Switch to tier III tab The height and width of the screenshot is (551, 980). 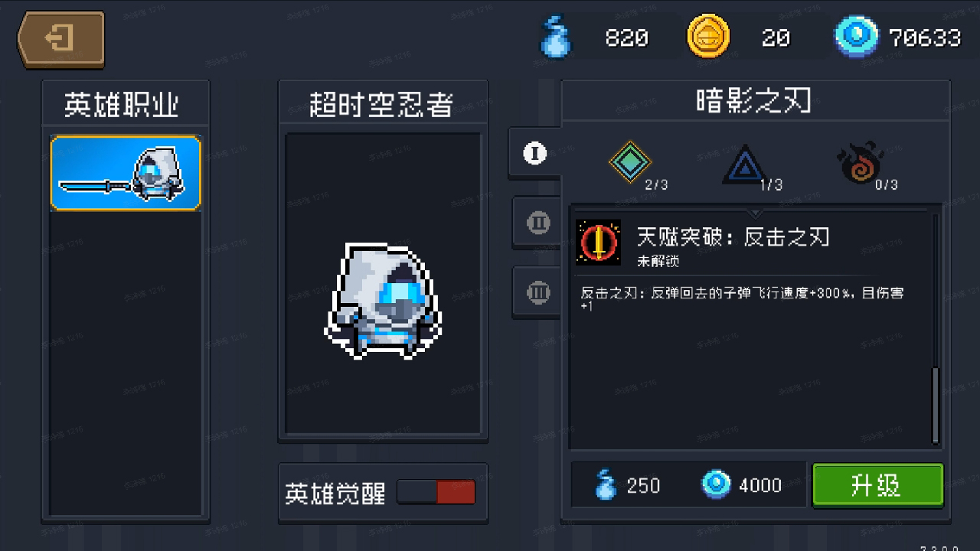pyautogui.click(x=538, y=292)
